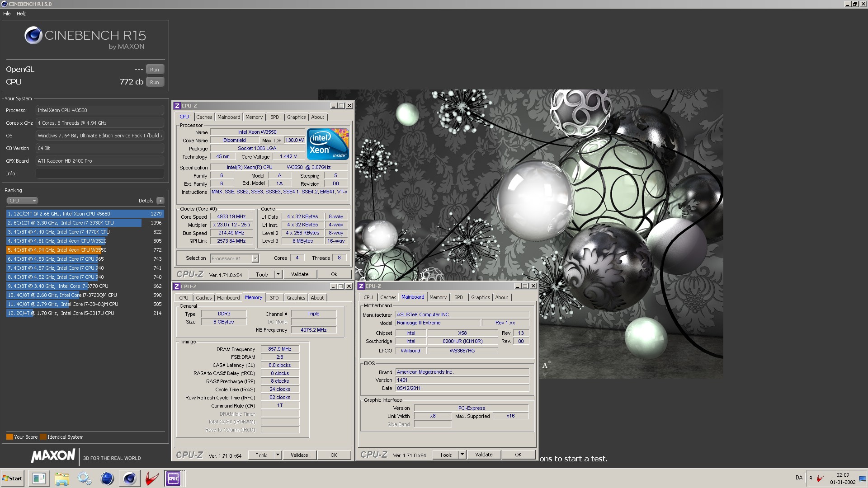868x488 pixels.
Task: Open Caches tab in Mainboard CPU-Z window
Action: pyautogui.click(x=388, y=297)
